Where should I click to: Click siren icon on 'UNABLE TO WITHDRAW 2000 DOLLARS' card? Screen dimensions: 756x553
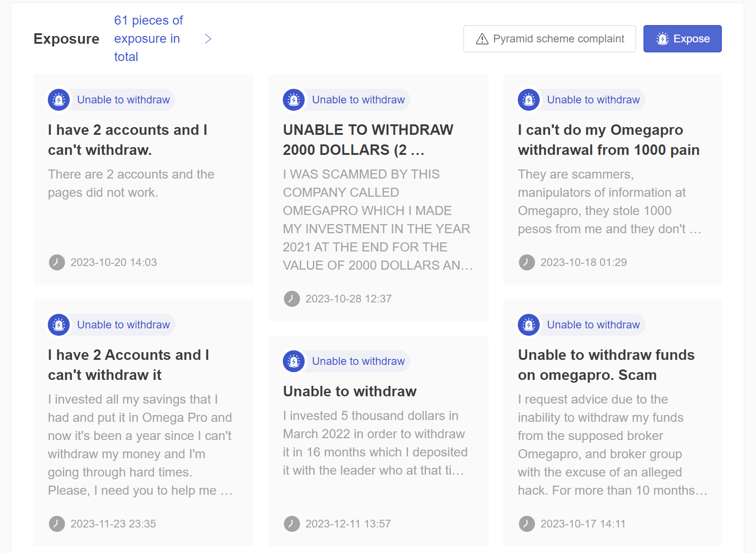(x=294, y=100)
